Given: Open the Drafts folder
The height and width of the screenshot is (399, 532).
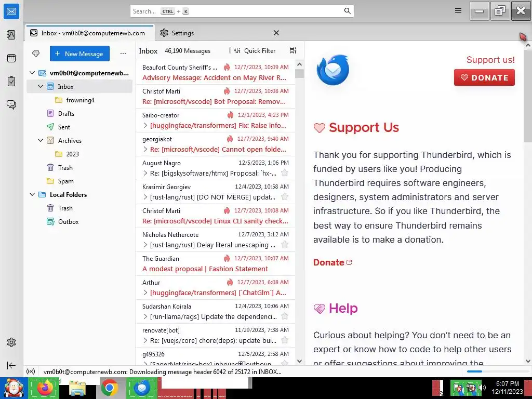Looking at the screenshot, I should click(x=80, y=114).
